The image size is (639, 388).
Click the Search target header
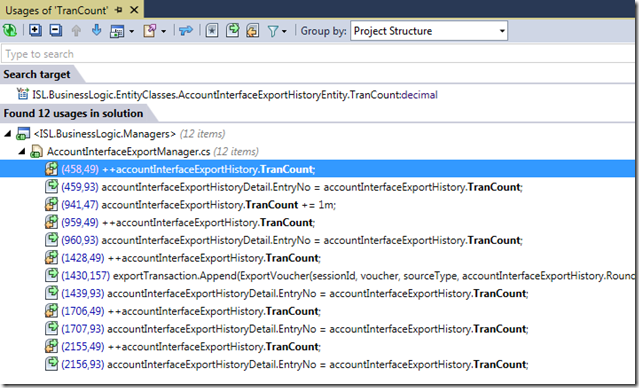pyautogui.click(x=37, y=75)
